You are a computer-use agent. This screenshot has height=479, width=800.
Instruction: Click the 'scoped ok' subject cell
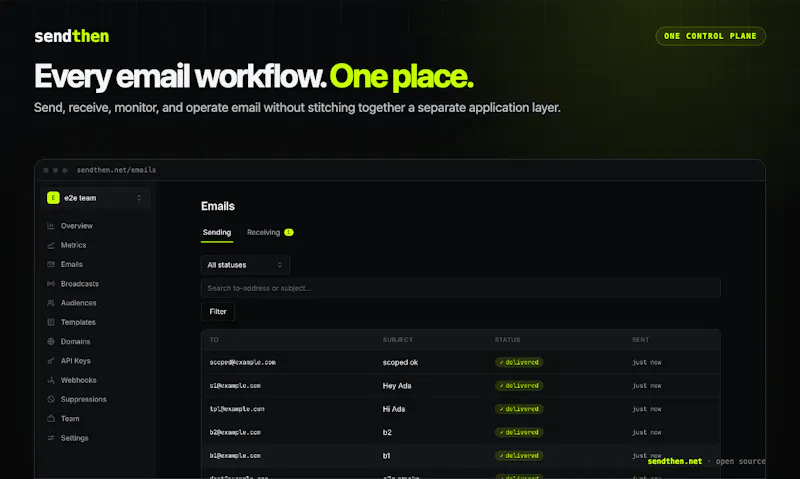[x=401, y=362]
